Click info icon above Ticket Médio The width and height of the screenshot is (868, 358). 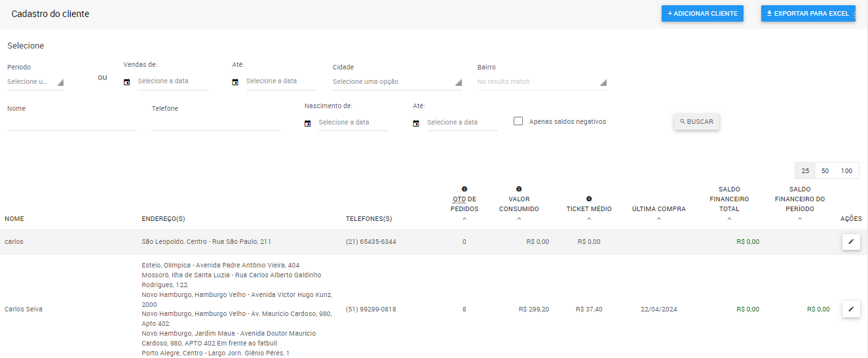(589, 199)
